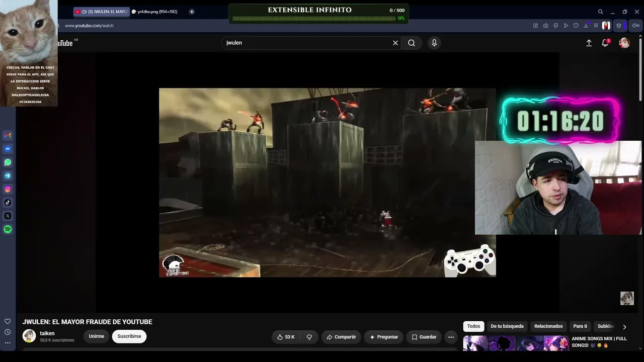Click the browser address bar URL
Viewport: 644px width, 362px height.
[89, 26]
